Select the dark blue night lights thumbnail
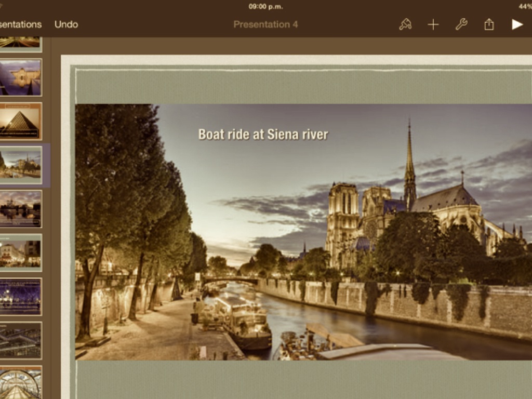532x399 pixels. [20, 296]
